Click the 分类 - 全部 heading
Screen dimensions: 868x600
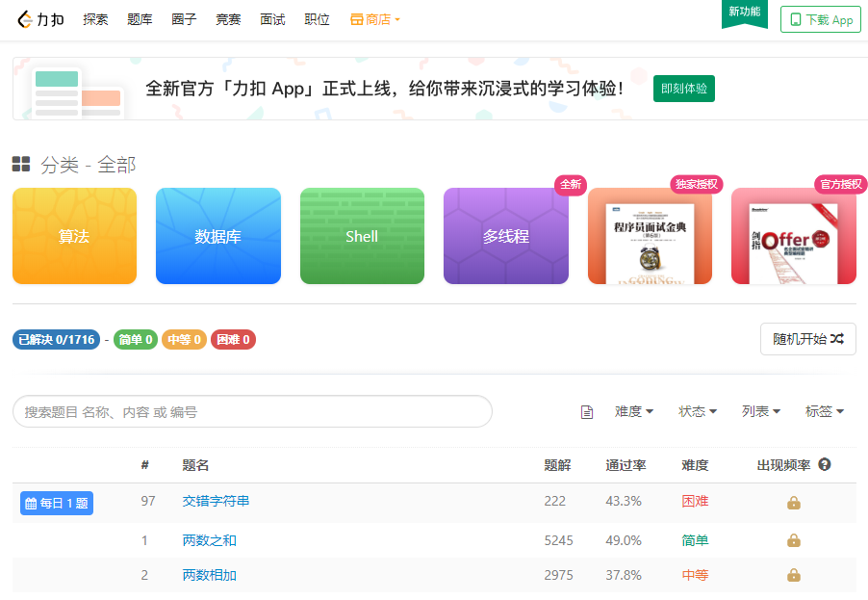click(x=88, y=165)
